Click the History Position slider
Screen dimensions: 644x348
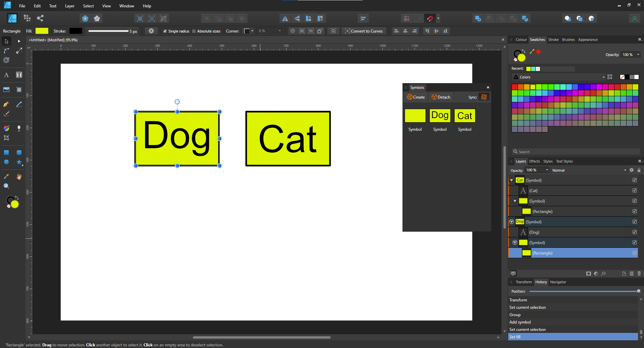pos(584,291)
